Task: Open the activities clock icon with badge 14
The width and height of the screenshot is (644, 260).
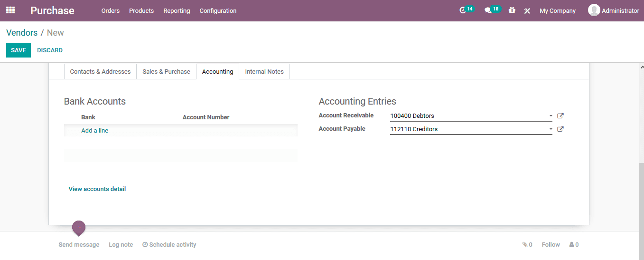Action: [x=463, y=10]
